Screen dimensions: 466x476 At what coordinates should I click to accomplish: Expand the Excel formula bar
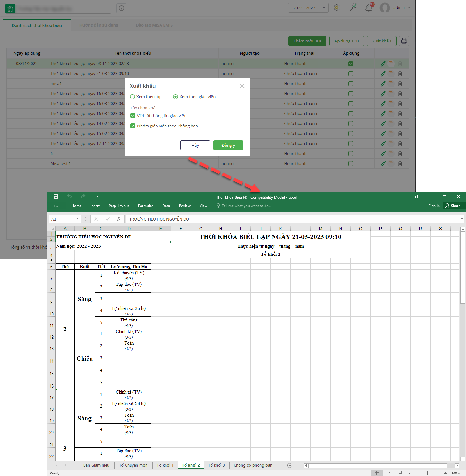coord(462,219)
